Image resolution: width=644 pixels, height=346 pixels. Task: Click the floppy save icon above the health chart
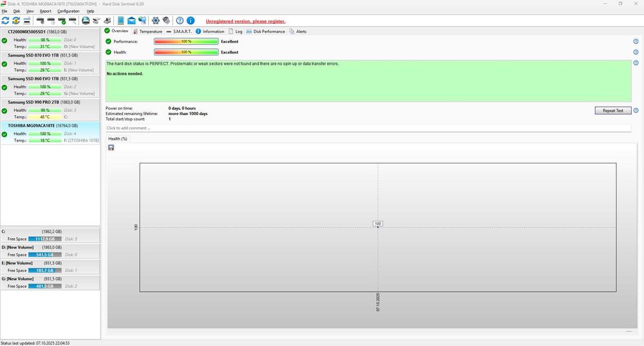(x=111, y=147)
